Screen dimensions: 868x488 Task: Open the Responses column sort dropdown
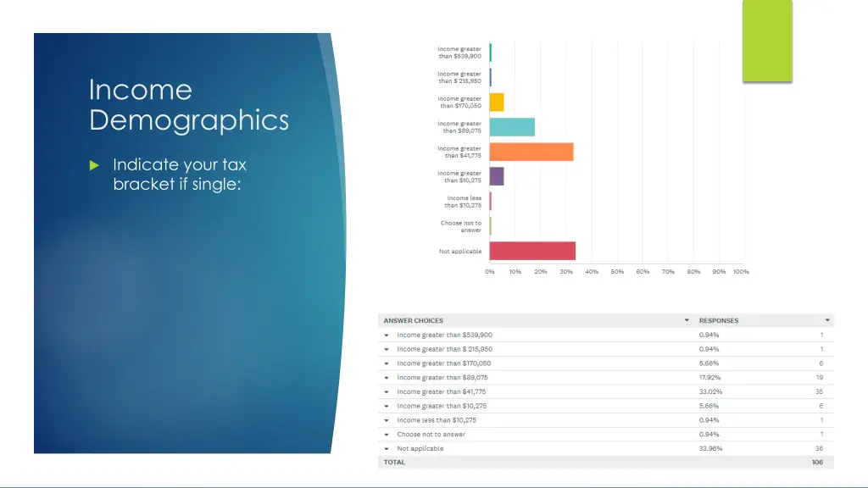pos(827,320)
